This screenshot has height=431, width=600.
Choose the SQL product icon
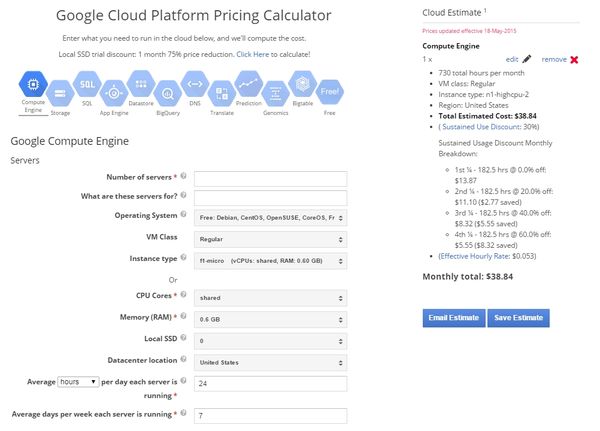tap(88, 84)
